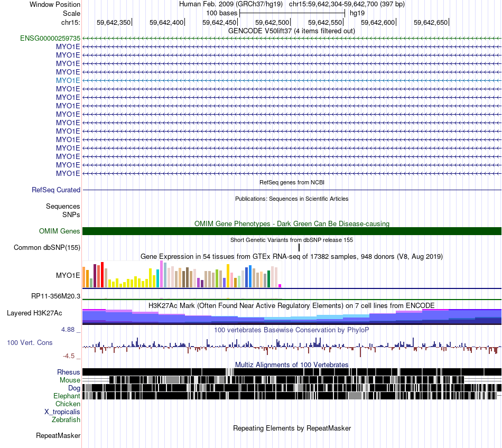Click the -4.5 PhyloP minimum value

(69, 356)
